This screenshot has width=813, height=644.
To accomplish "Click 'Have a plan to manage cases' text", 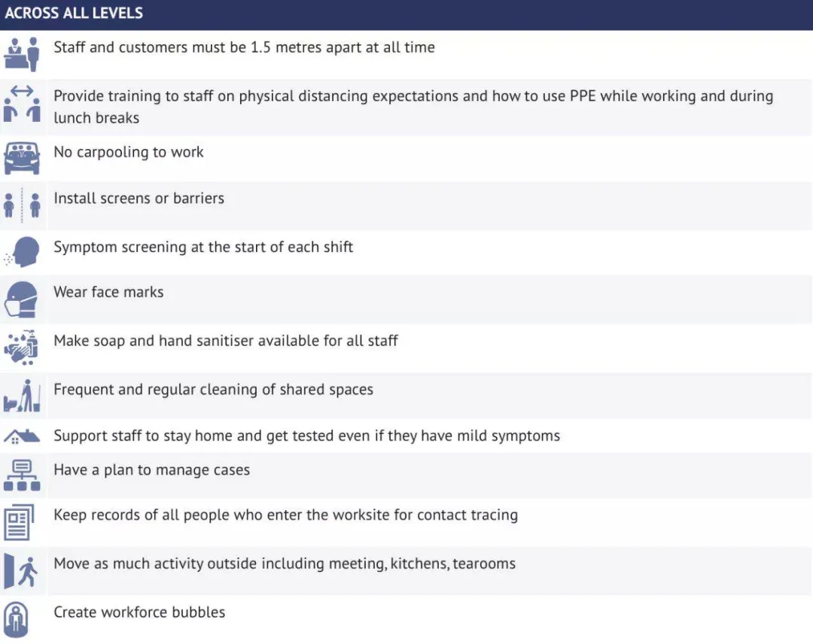I will click(x=152, y=470).
